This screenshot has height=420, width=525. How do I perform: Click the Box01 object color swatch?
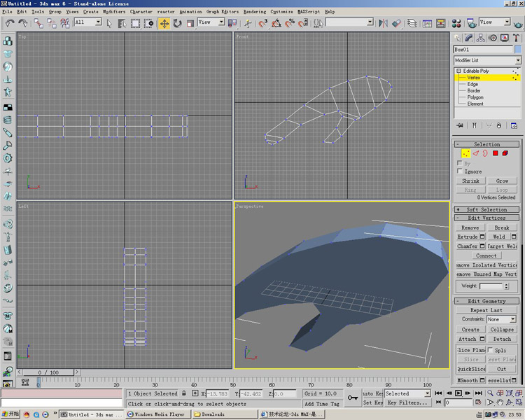[518, 50]
